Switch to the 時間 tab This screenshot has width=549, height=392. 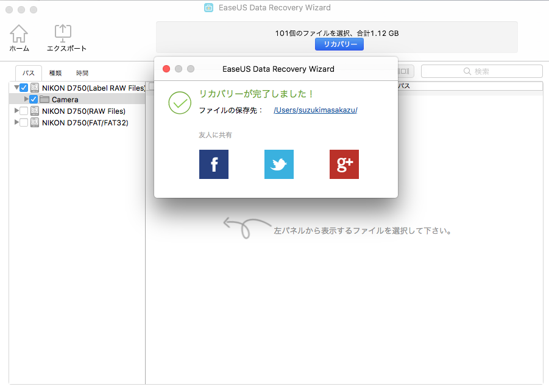[82, 73]
